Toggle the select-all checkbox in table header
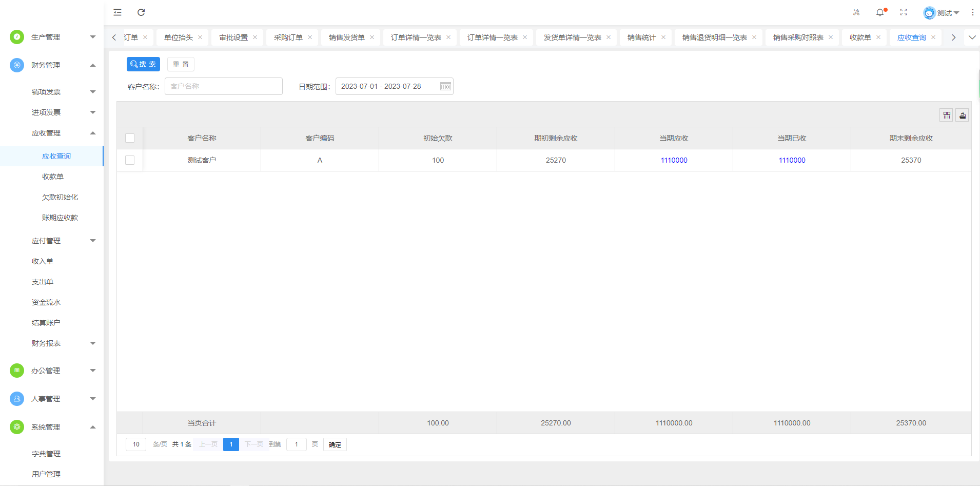This screenshot has height=486, width=980. click(x=130, y=138)
